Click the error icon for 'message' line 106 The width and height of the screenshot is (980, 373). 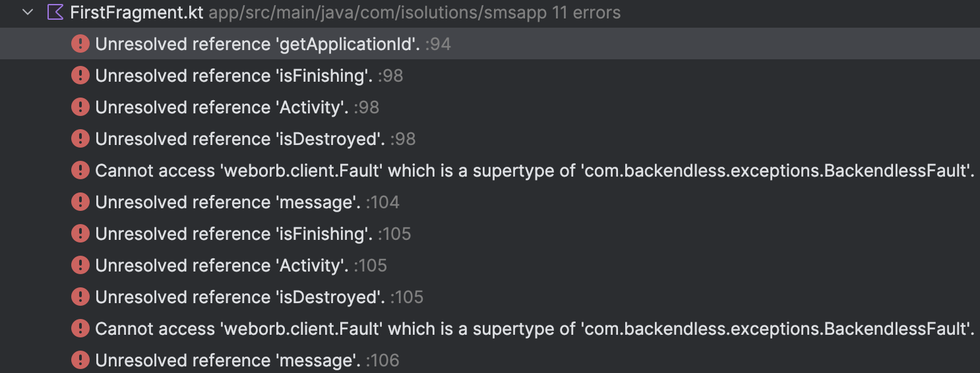point(80,360)
